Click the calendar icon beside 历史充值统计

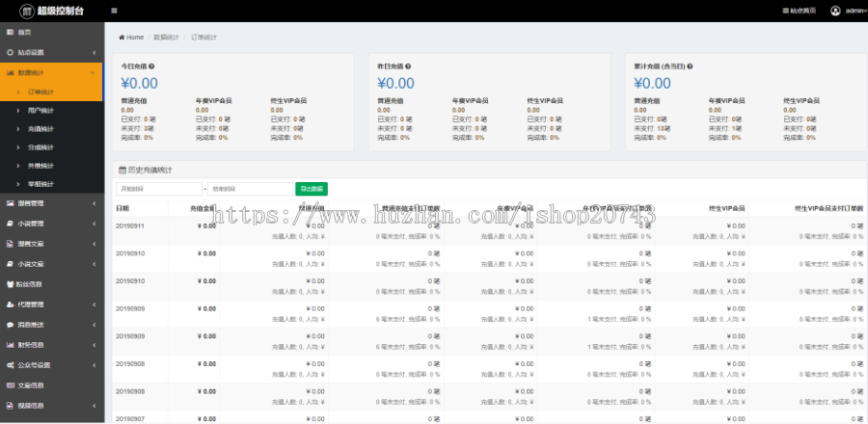[x=122, y=170]
